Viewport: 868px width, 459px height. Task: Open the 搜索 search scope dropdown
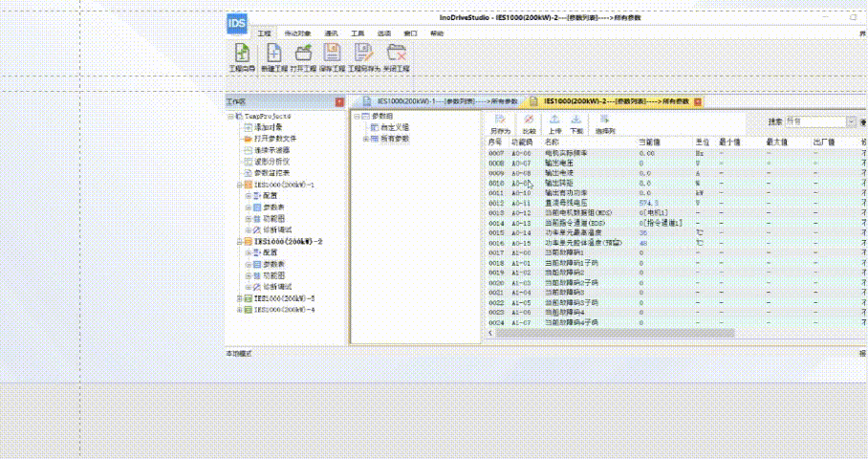coord(852,121)
